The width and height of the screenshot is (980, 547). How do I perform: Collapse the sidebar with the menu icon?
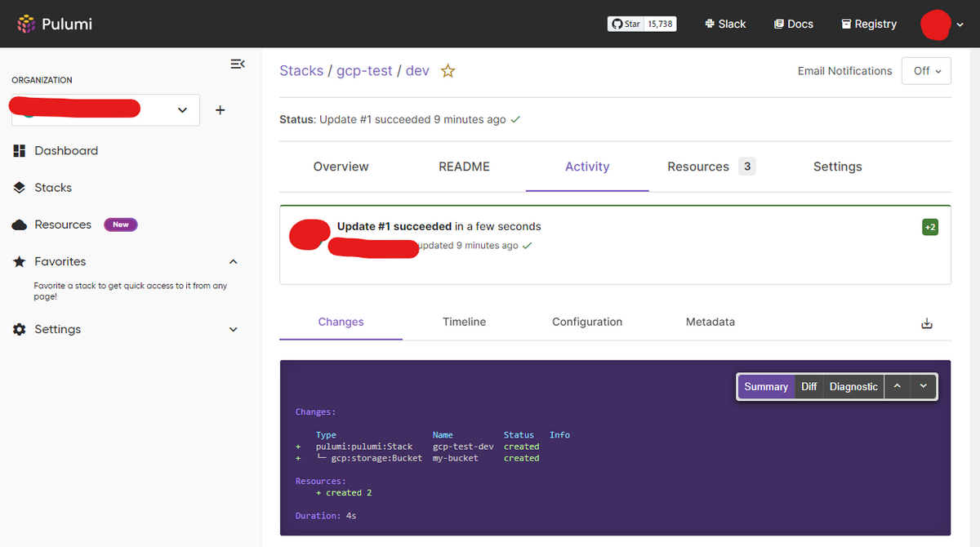(238, 64)
